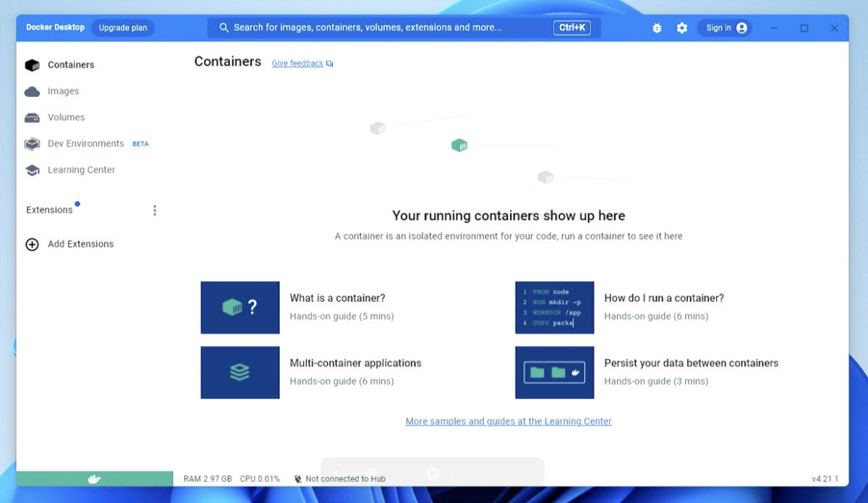Click the 'Not connected to Hub' plug icon
Screen dimensions: 868x503
tap(298, 479)
